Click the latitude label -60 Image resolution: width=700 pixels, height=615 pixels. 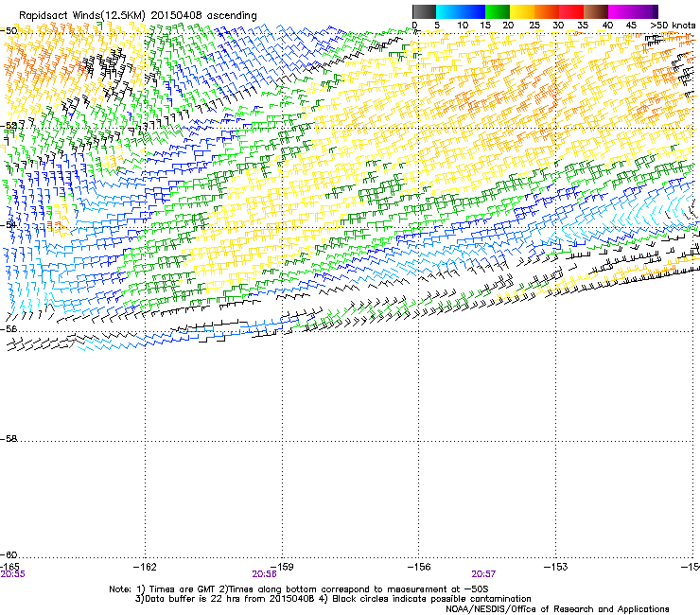(x=9, y=554)
